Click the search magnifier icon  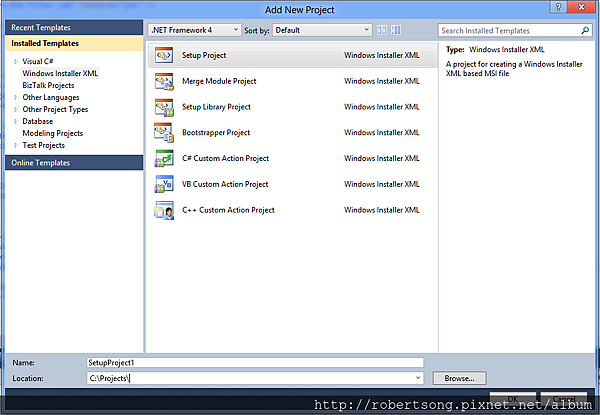tap(585, 30)
